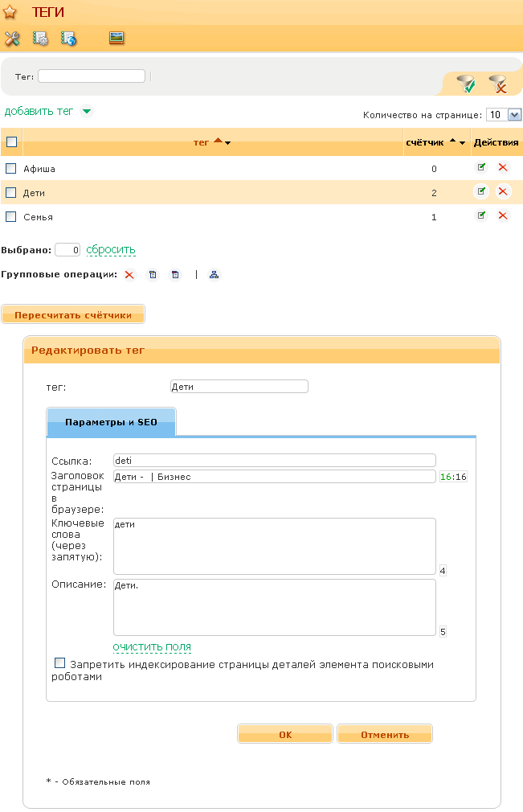The width and height of the screenshot is (523, 812).
Task: Delete the Семья tag
Action: (x=503, y=215)
